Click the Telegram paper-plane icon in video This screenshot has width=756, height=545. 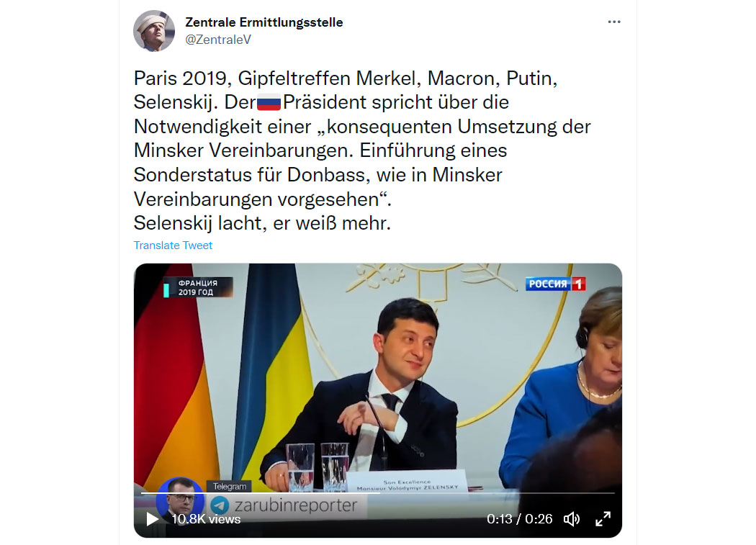click(x=220, y=505)
